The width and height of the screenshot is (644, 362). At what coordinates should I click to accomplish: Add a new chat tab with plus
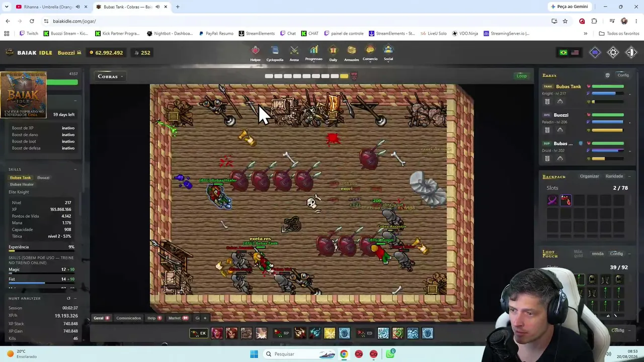tap(205, 318)
